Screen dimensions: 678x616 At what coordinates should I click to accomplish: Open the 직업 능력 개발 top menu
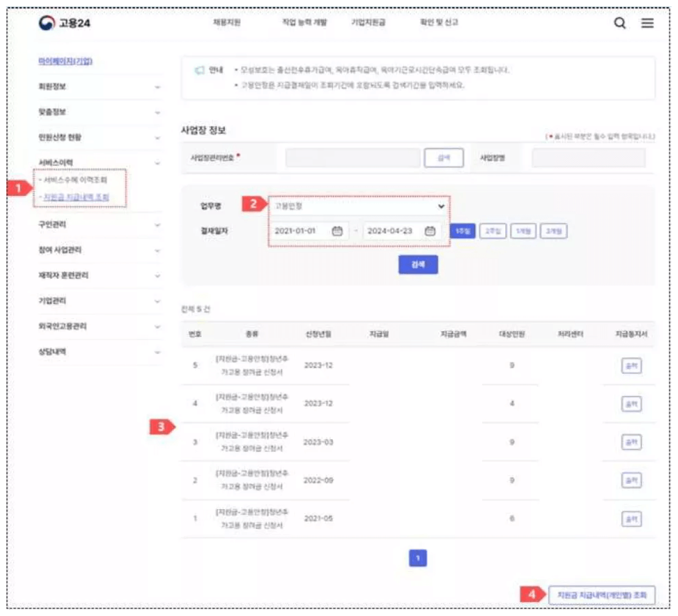pyautogui.click(x=305, y=22)
